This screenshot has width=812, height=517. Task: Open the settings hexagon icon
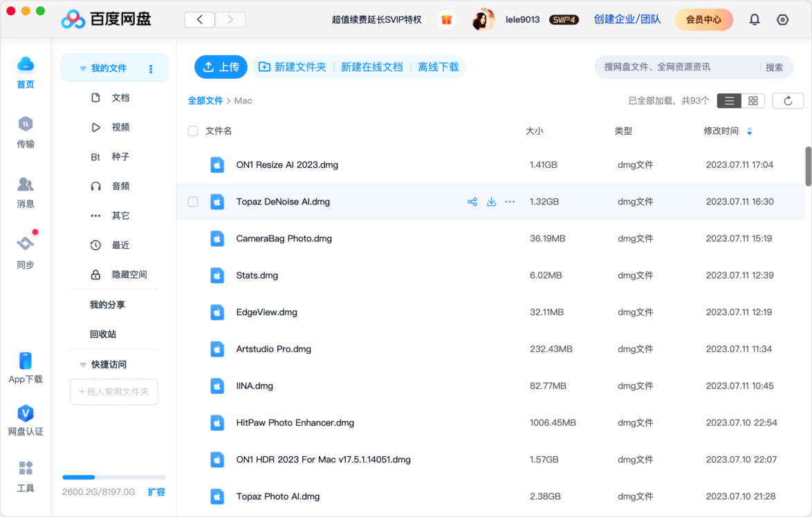click(782, 19)
